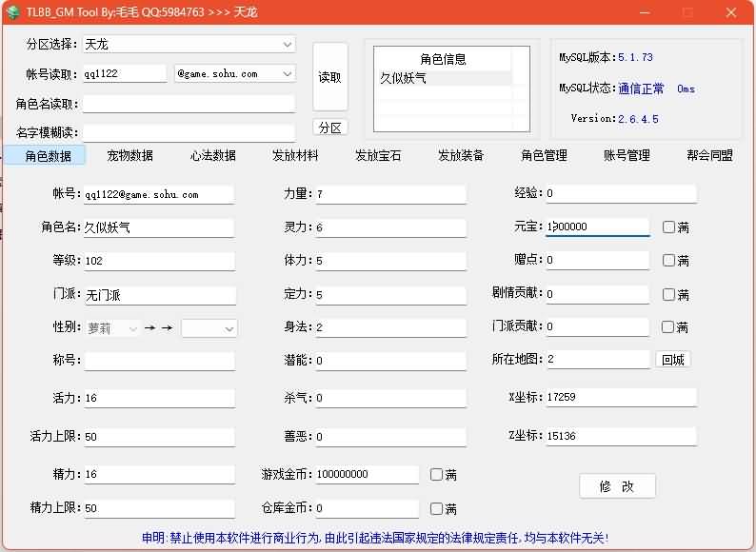
Task: Click the 潜能 field
Action: tap(391, 361)
